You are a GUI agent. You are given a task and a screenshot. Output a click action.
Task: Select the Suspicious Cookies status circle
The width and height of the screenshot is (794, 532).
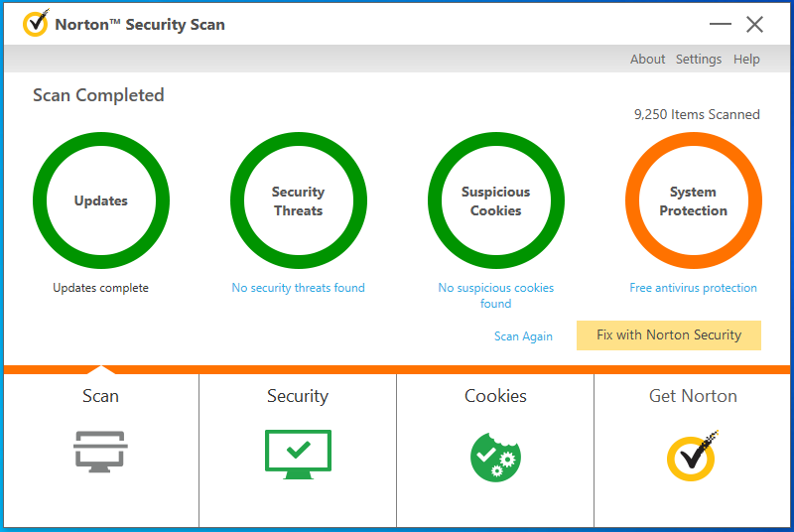click(x=495, y=200)
